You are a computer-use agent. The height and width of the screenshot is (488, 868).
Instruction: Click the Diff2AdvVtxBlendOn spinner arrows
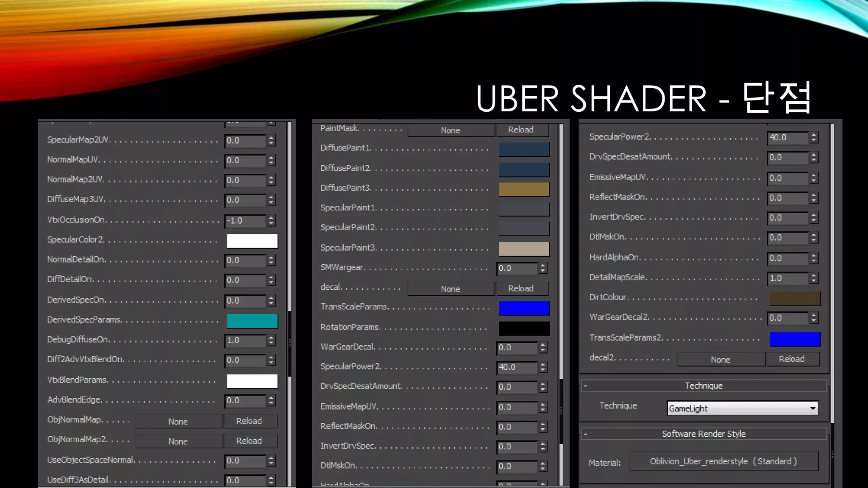271,360
